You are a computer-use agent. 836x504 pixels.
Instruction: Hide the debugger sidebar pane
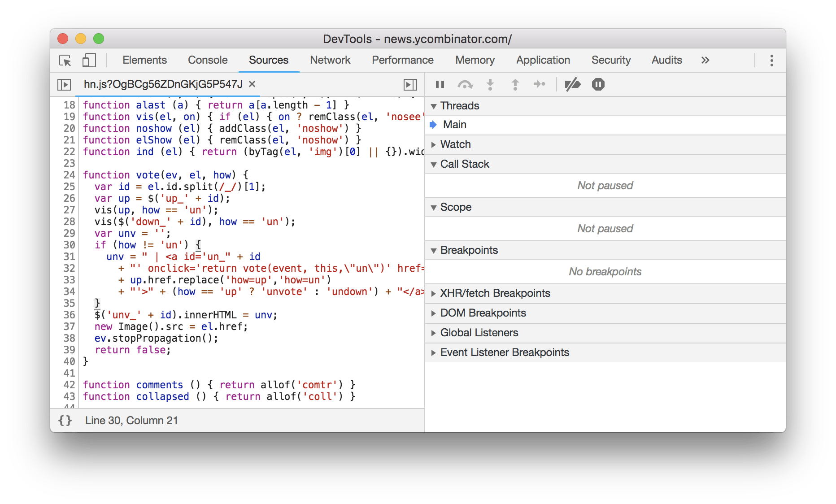click(410, 84)
